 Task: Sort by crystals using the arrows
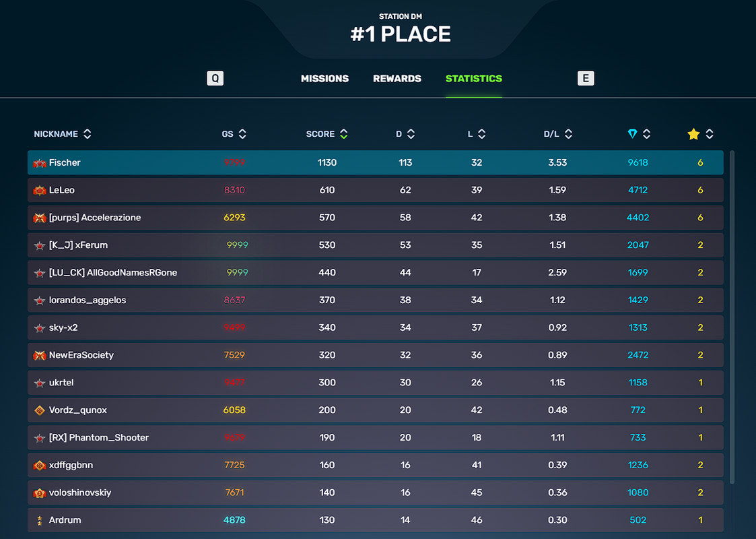pos(646,133)
